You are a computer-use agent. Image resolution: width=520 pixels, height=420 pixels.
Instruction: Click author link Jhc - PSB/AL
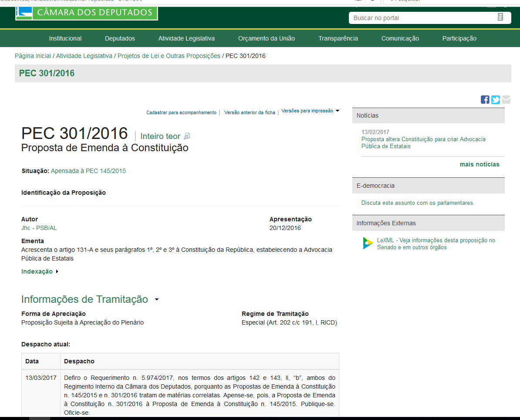coord(39,228)
